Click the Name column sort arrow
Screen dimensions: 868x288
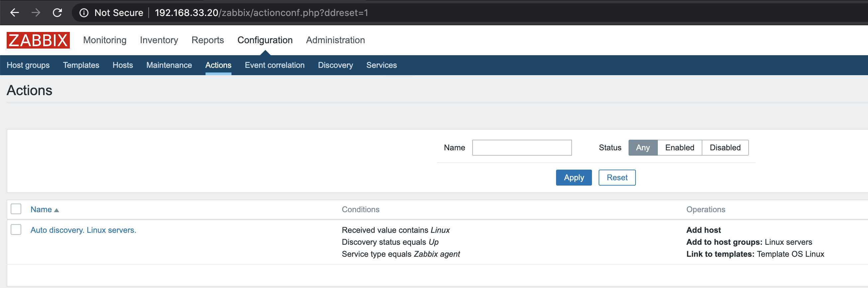(57, 210)
